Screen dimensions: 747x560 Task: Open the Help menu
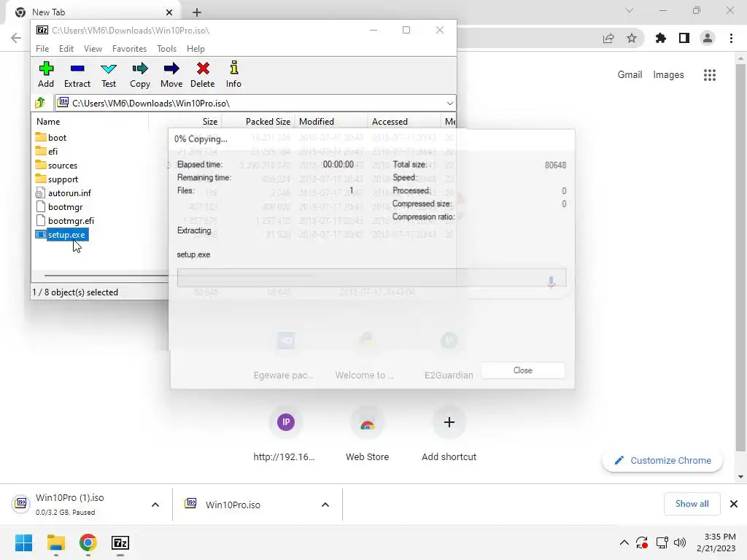click(196, 49)
